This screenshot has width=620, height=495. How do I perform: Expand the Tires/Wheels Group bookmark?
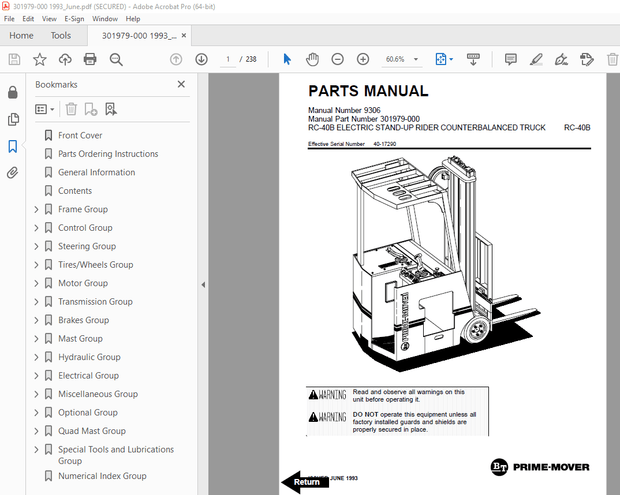point(36,265)
